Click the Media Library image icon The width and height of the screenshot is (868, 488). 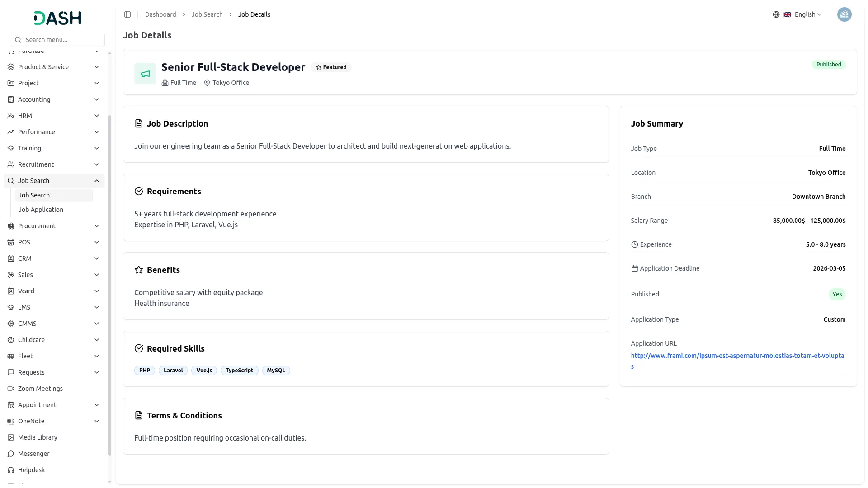pyautogui.click(x=11, y=437)
